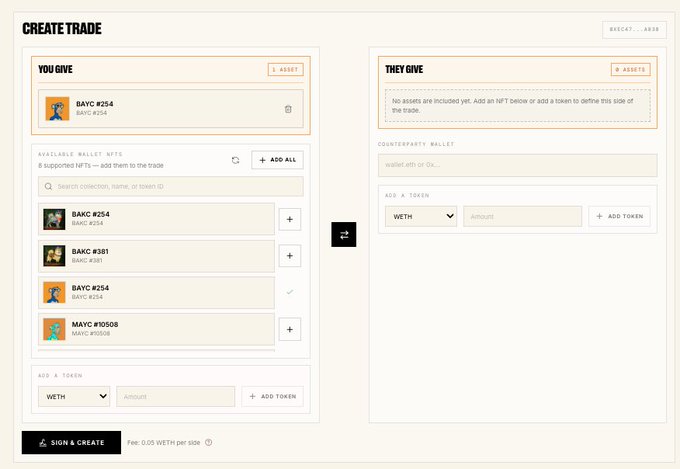Viewport: 680px width, 469px height.
Task: Click the Available Wallet NFTs label
Action: tap(80, 154)
